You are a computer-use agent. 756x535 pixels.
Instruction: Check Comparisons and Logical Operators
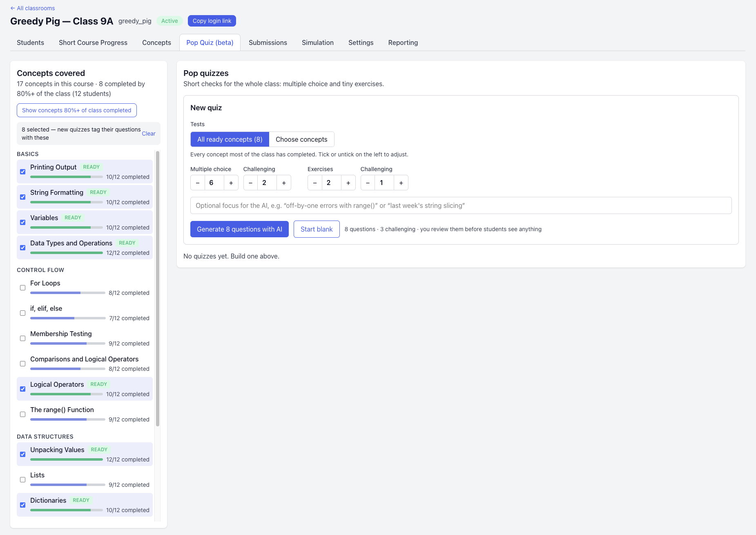tap(23, 364)
